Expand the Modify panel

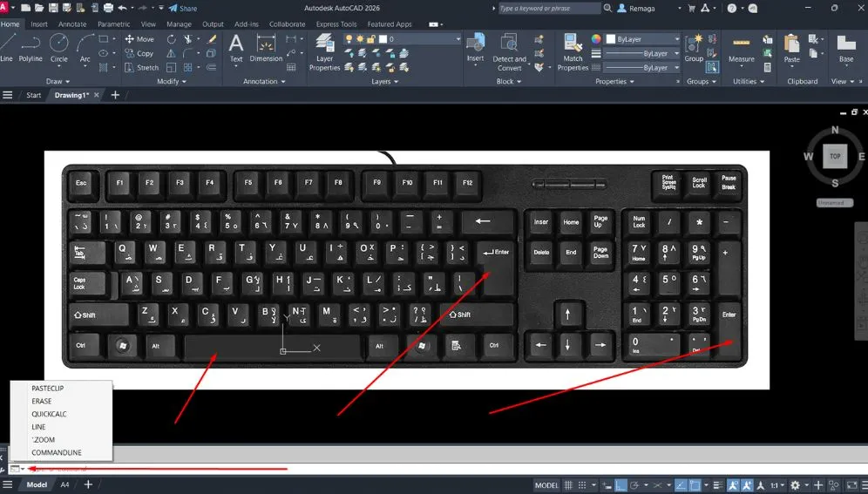tap(171, 81)
